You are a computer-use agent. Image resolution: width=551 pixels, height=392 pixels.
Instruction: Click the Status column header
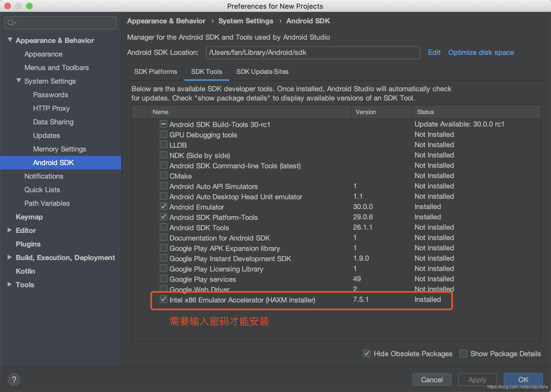tap(477, 112)
